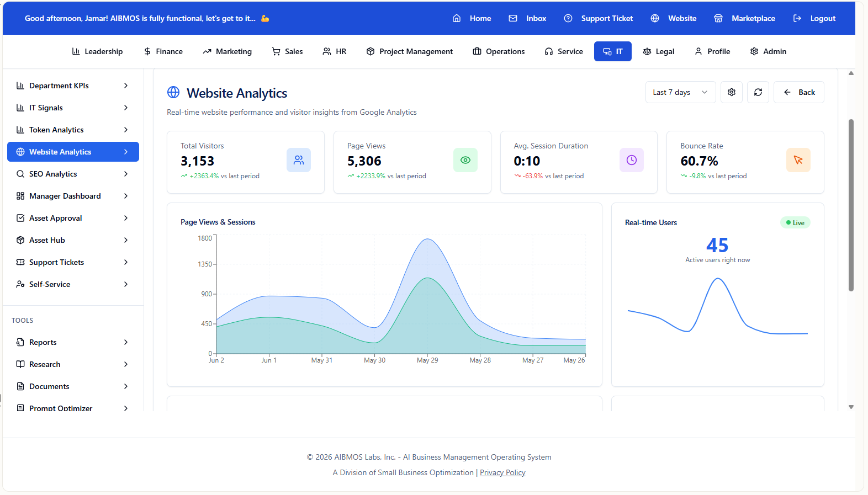Click the Avg. Session Duration clock icon
868x495 pixels.
[632, 160]
